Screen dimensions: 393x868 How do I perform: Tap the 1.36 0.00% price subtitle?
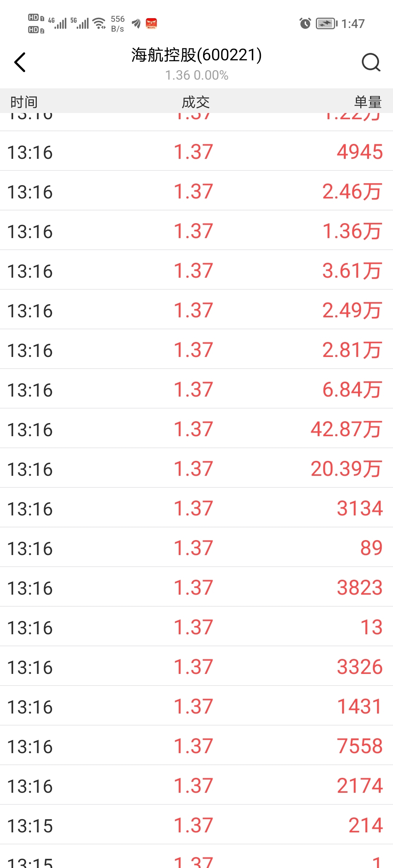196,75
